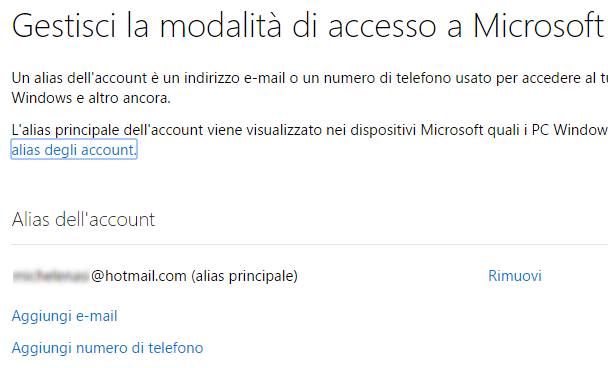
Task: Click the blurred username before @hotmail.com
Action: tap(51, 276)
